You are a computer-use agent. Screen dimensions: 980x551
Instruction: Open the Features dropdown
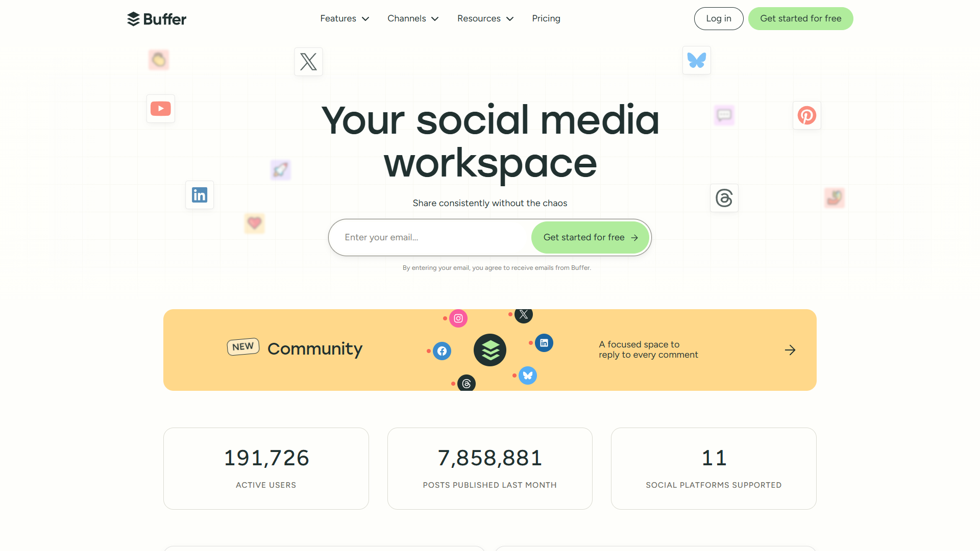pos(345,18)
